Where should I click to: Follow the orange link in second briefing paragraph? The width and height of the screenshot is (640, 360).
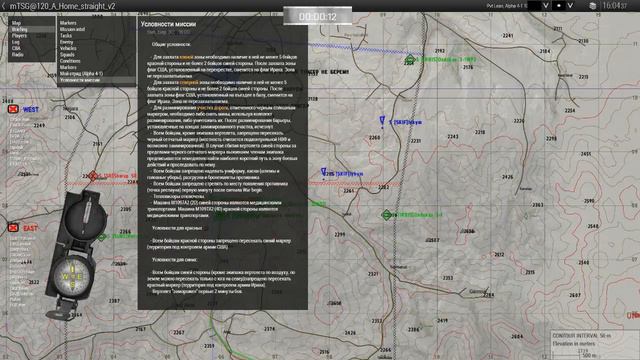tap(189, 82)
